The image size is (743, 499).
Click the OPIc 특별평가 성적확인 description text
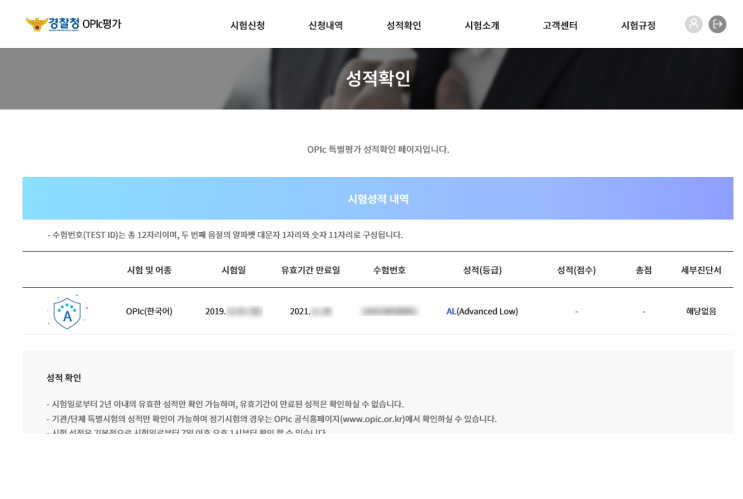[x=378, y=150]
